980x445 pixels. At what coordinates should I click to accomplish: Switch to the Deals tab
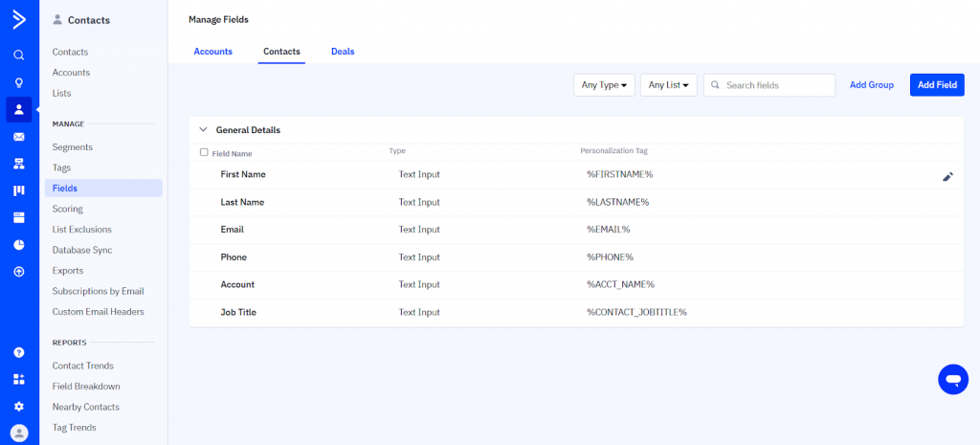tap(343, 52)
